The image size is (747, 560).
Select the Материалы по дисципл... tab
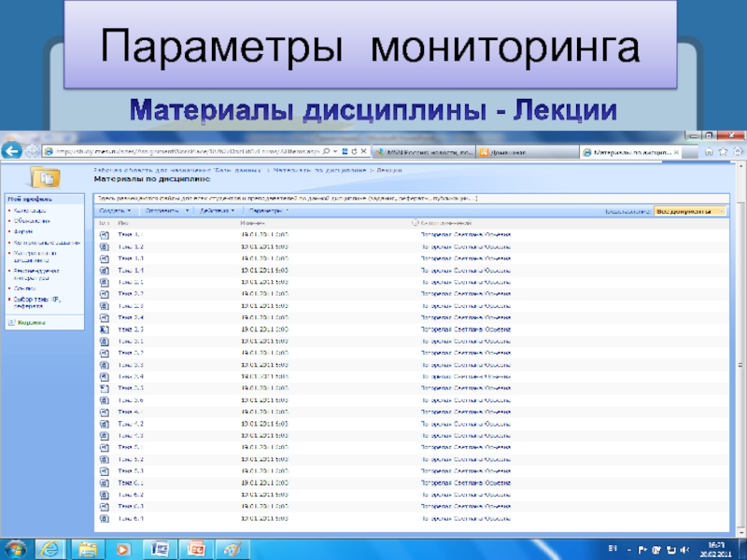coord(632,152)
